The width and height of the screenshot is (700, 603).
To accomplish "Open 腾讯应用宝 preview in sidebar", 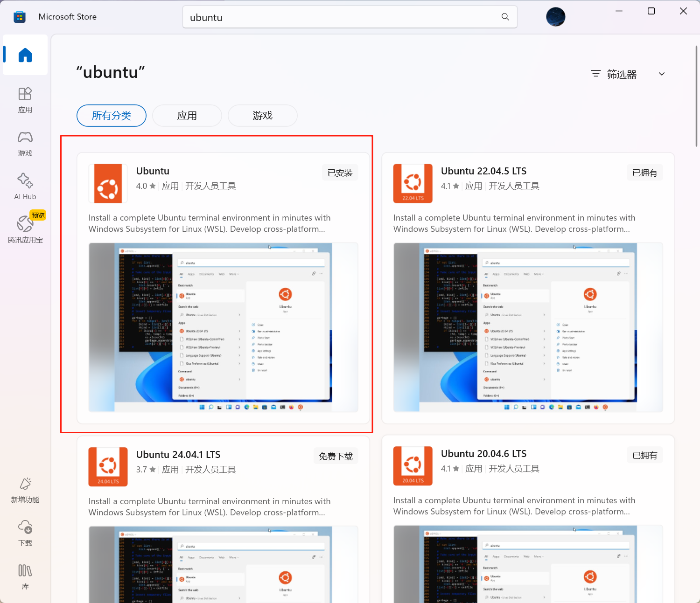I will (x=25, y=228).
